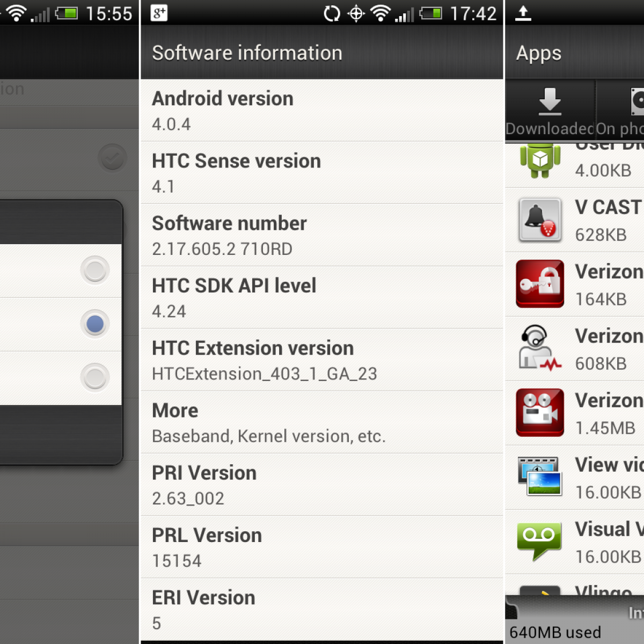Screen dimensions: 644x644
Task: Tap the Google+ notification icon
Action: pyautogui.click(x=159, y=13)
